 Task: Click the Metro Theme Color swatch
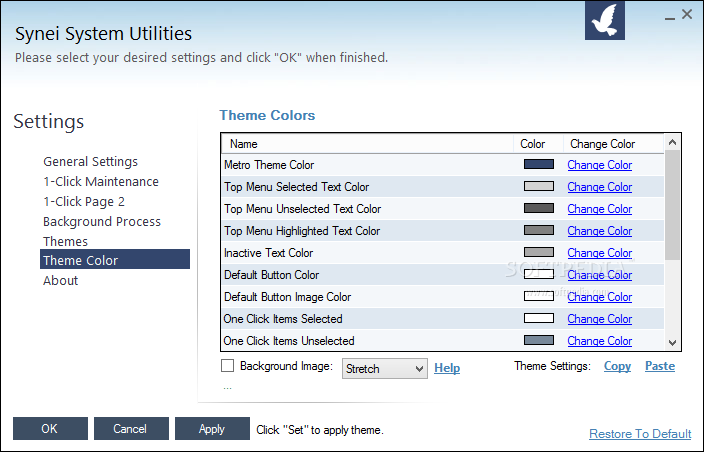click(x=539, y=164)
